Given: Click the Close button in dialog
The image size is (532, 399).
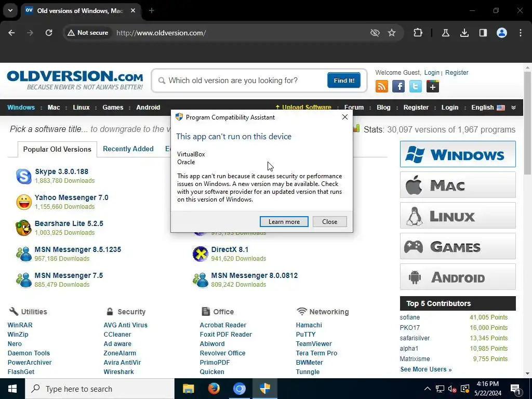Looking at the screenshot, I should click(x=329, y=221).
